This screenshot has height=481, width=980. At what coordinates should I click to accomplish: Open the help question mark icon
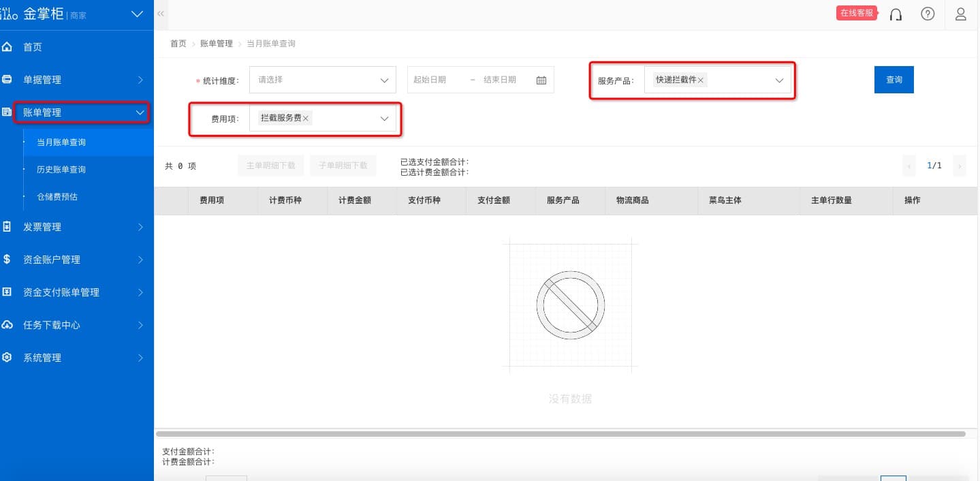pyautogui.click(x=928, y=14)
